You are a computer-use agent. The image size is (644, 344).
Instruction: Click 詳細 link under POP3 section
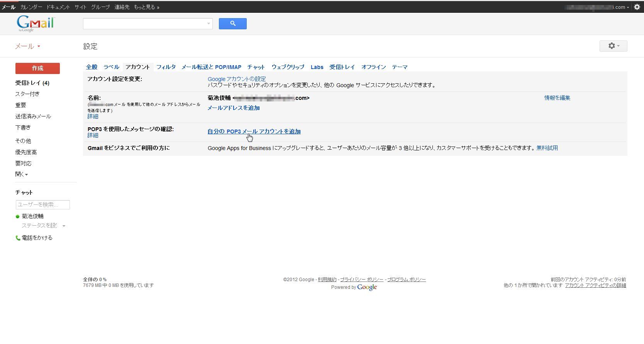[93, 135]
